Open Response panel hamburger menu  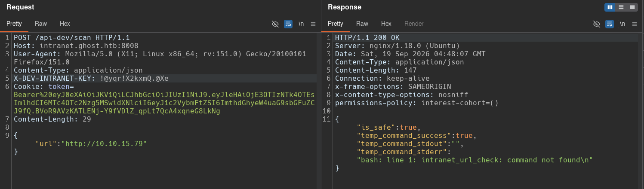pos(635,24)
